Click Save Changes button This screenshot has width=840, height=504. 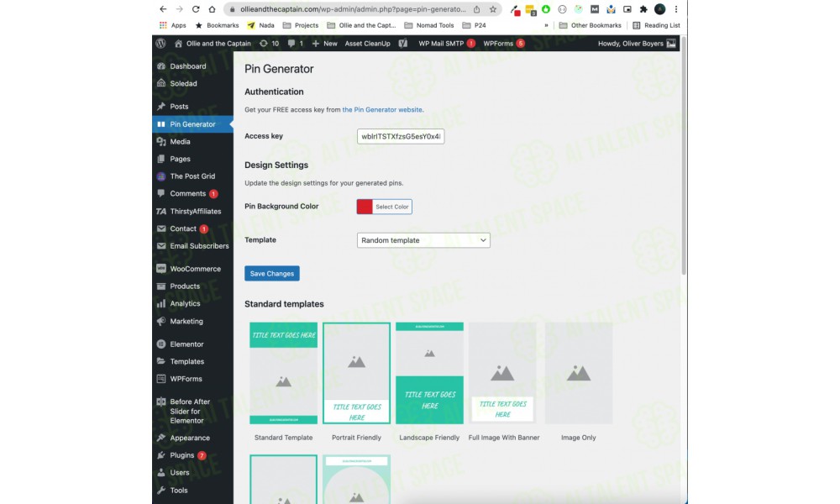pos(272,274)
